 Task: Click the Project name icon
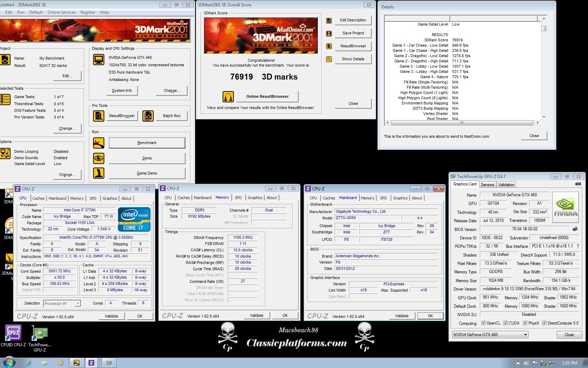(5, 60)
